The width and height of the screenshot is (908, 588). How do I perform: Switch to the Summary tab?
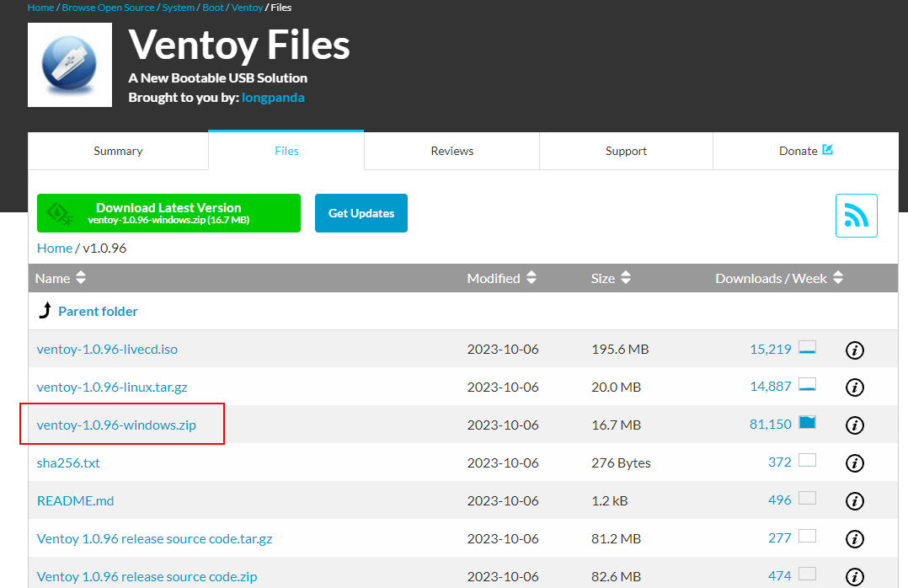pyautogui.click(x=118, y=151)
